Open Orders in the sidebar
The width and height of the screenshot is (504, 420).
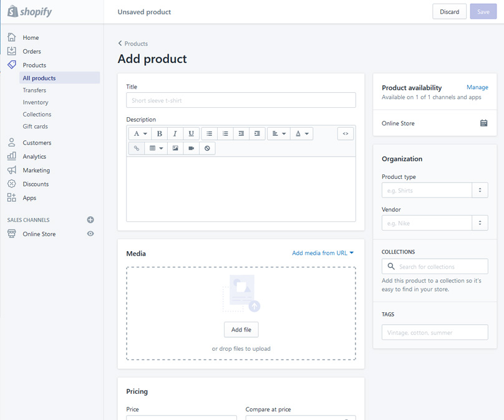coord(32,52)
